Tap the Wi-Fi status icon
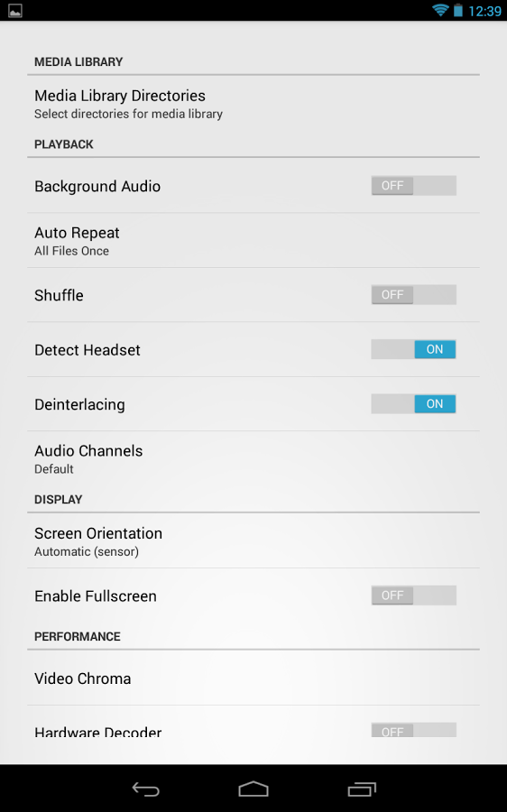The width and height of the screenshot is (507, 812). pos(440,10)
